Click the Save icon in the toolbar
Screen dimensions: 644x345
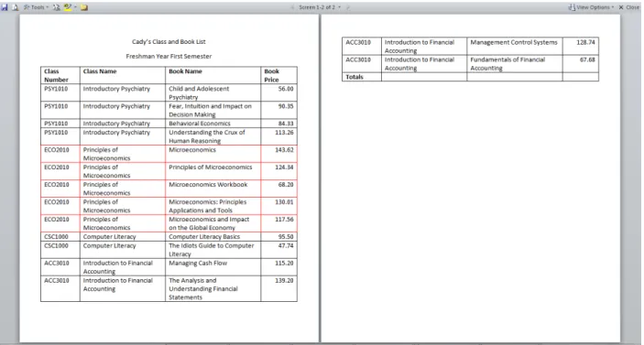pos(5,7)
